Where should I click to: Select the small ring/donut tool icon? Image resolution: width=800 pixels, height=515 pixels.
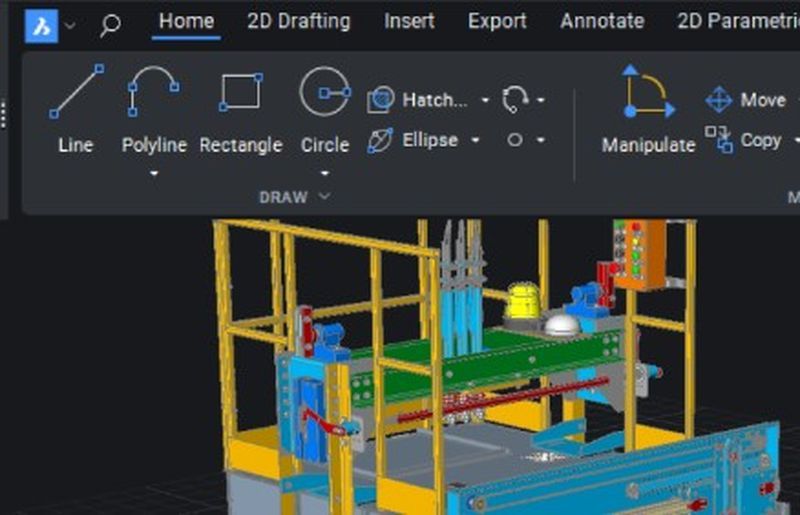tap(515, 140)
